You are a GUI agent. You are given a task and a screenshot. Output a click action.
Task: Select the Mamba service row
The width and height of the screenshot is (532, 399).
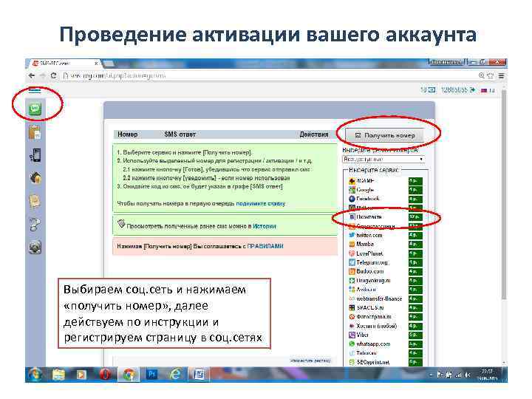click(x=385, y=245)
